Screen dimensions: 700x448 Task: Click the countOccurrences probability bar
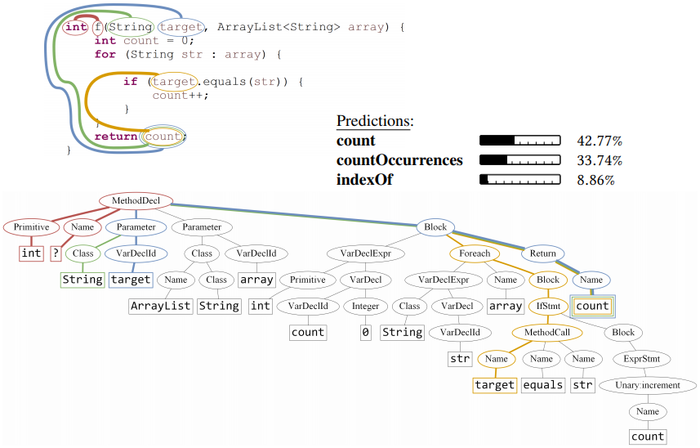click(516, 160)
